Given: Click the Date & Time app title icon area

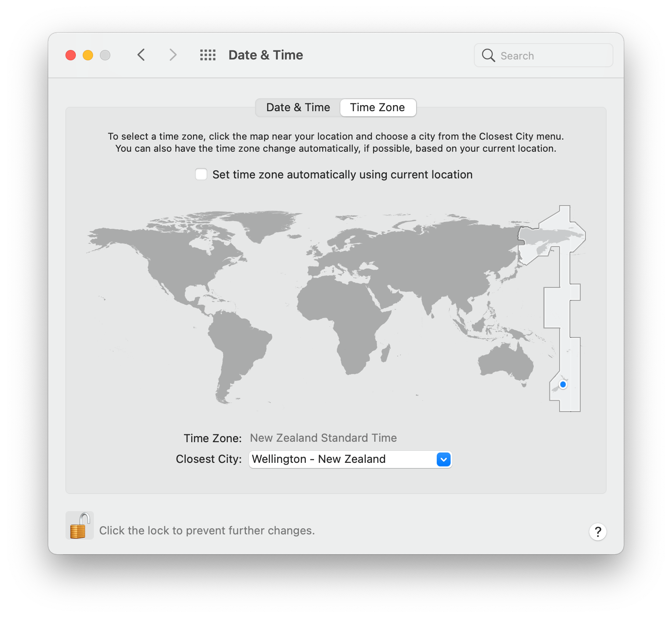Looking at the screenshot, I should point(265,55).
